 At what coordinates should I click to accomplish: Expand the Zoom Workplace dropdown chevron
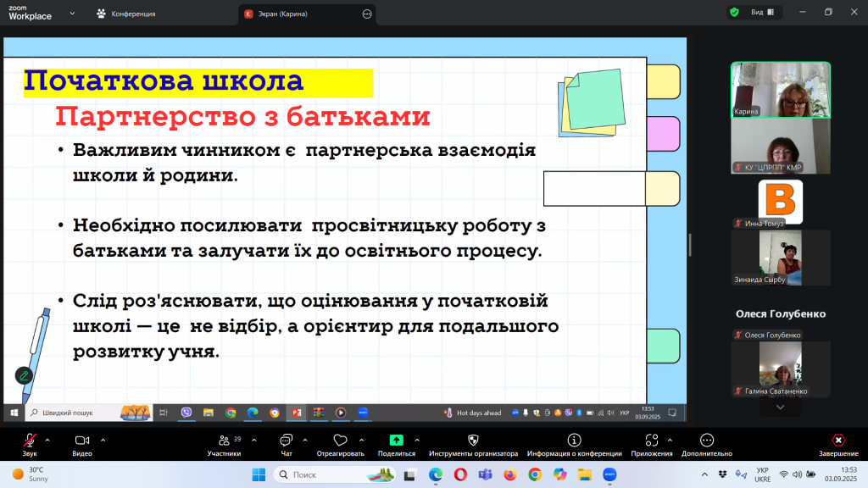(71, 14)
